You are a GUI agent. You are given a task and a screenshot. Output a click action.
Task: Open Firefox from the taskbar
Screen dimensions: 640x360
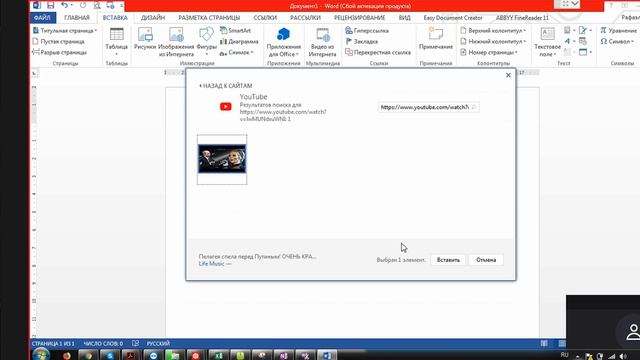pos(66,356)
